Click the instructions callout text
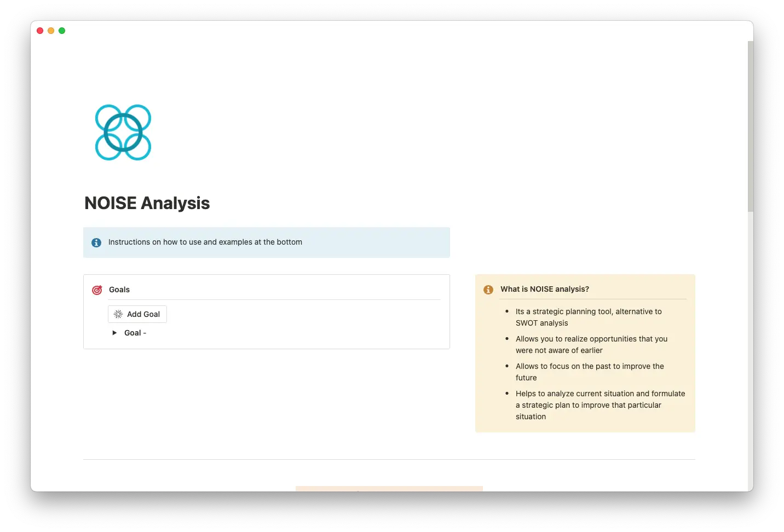Screen dimensions: 784x532 (205, 242)
